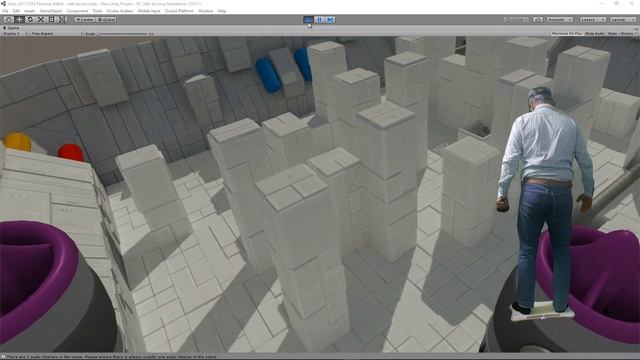The width and height of the screenshot is (640, 360).
Task: Open the Window menu
Action: point(206,11)
